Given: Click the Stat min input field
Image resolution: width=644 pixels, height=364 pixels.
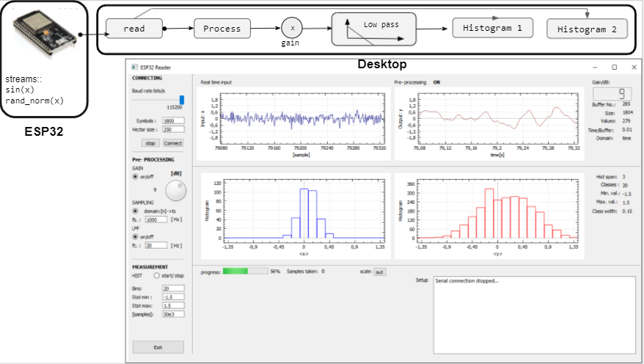Looking at the screenshot, I should (x=173, y=296).
